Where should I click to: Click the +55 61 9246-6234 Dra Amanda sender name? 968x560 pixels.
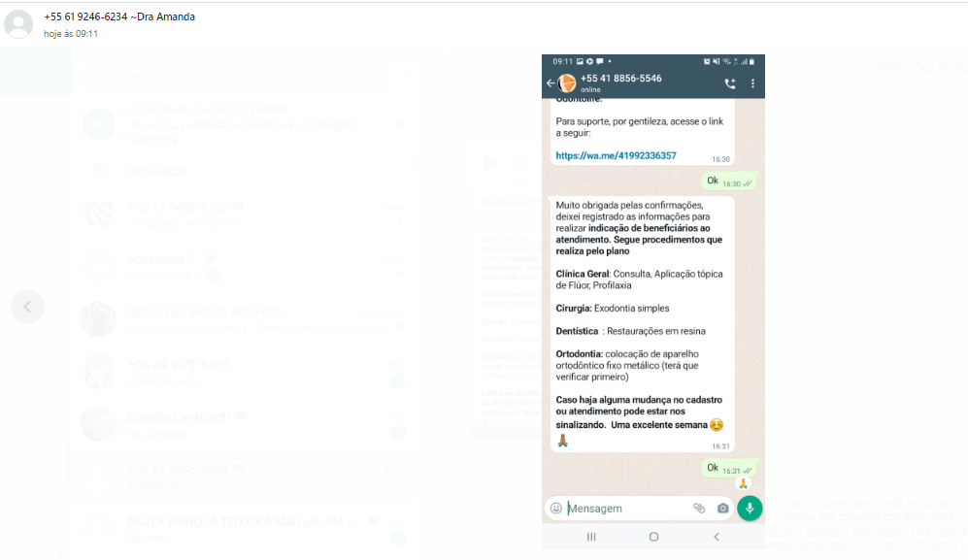click(x=119, y=16)
